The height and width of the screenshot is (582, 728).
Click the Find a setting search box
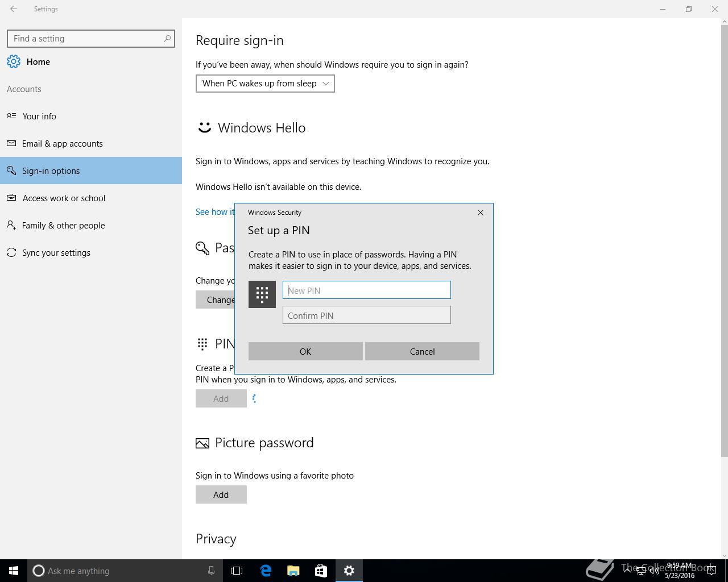click(x=91, y=39)
